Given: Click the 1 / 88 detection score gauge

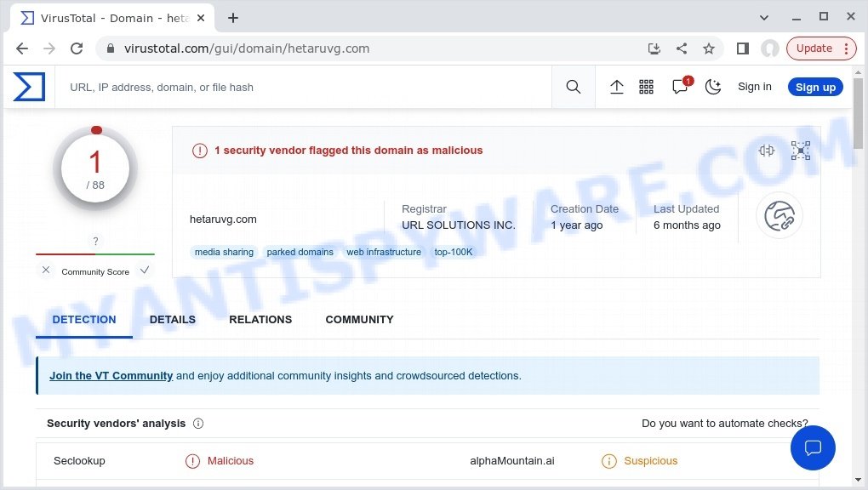Looking at the screenshot, I should tap(95, 168).
